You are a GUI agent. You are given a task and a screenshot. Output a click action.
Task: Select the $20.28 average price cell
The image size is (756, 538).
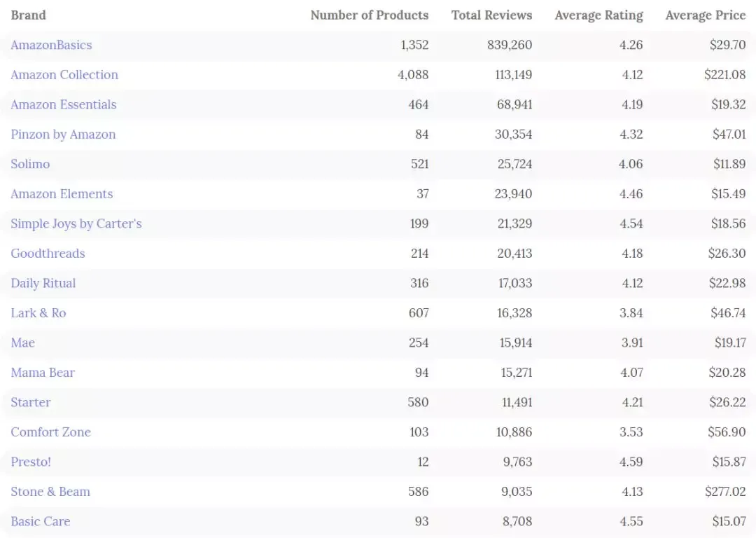click(727, 373)
